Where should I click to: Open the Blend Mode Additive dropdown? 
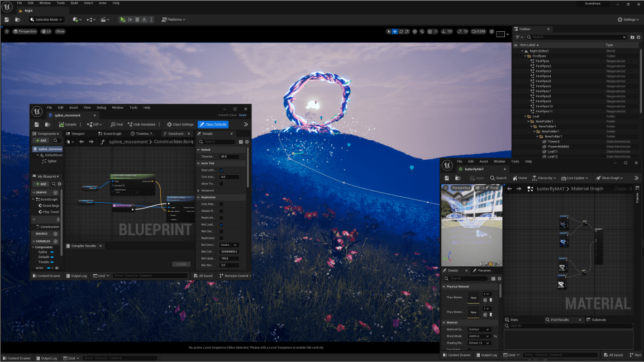tap(479, 336)
